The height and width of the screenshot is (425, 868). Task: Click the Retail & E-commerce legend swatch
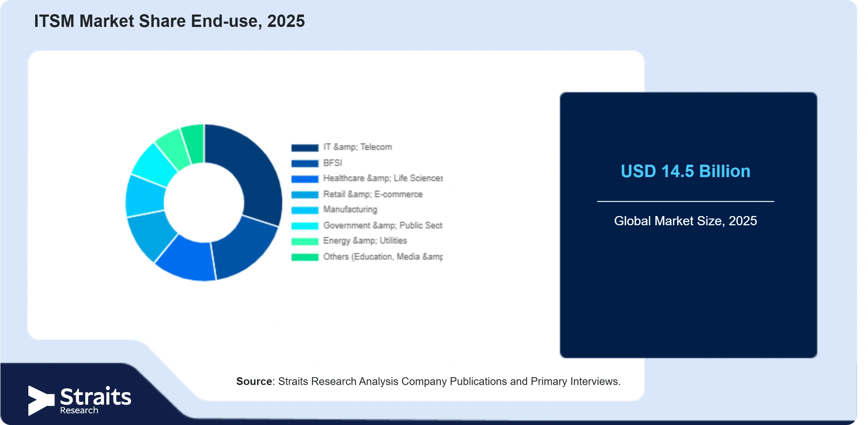305,194
